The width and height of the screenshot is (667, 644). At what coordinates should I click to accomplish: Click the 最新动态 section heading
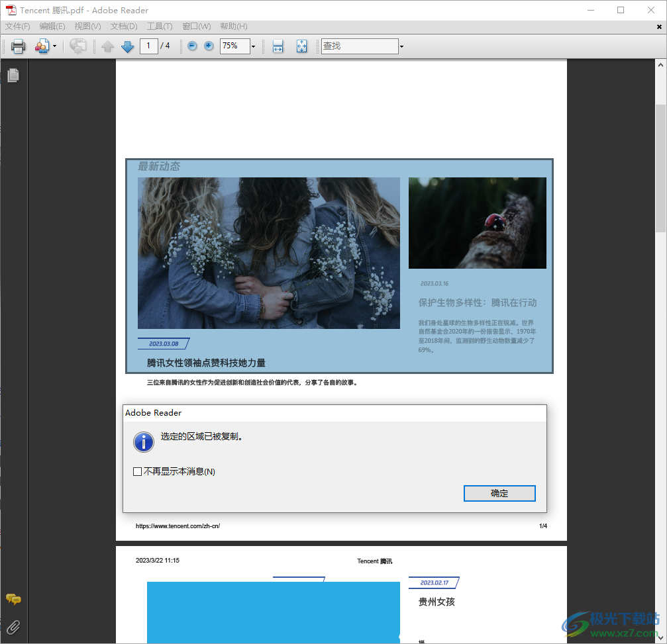click(x=159, y=166)
